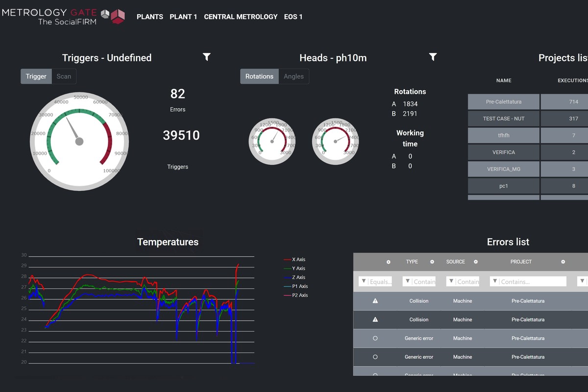
Task: Focus the PROJECT column Contains filter field
Action: pyautogui.click(x=528, y=281)
